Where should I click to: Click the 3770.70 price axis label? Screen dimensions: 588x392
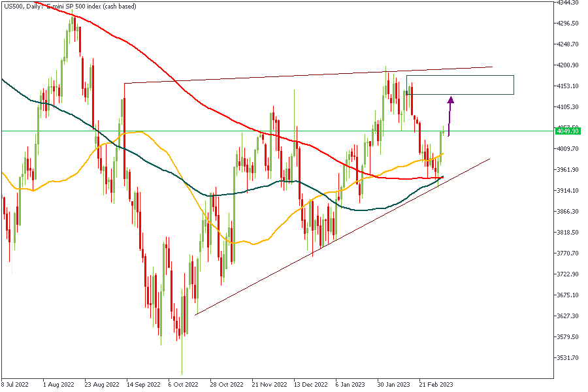click(568, 253)
